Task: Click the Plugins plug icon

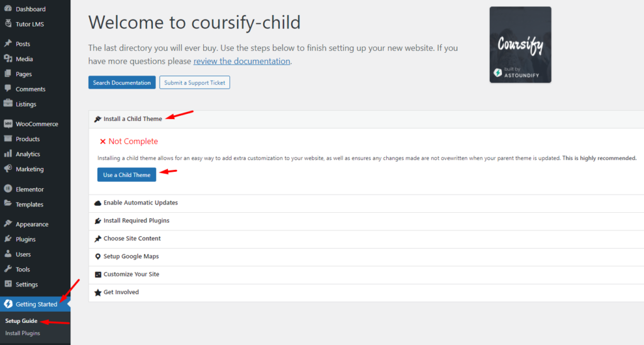Action: click(8, 239)
